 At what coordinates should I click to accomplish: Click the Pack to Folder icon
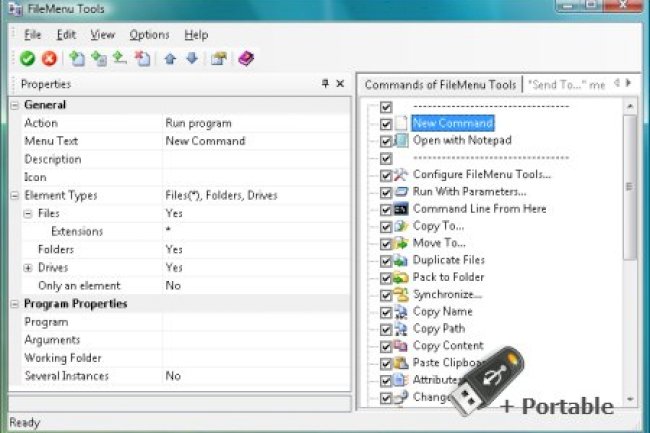pos(401,277)
